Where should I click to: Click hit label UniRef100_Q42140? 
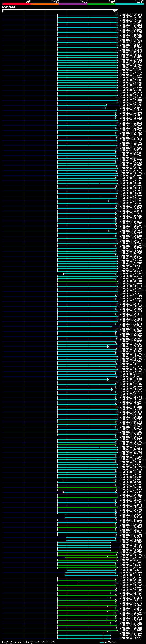click(x=131, y=108)
